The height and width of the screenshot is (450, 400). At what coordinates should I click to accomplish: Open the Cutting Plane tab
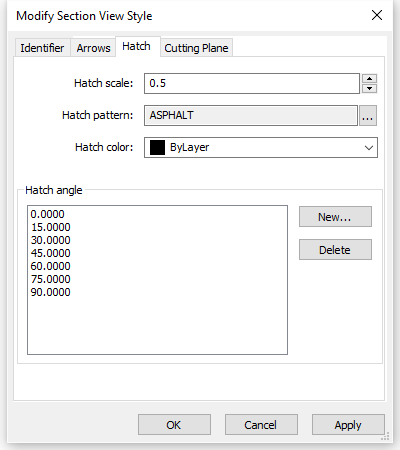(196, 48)
